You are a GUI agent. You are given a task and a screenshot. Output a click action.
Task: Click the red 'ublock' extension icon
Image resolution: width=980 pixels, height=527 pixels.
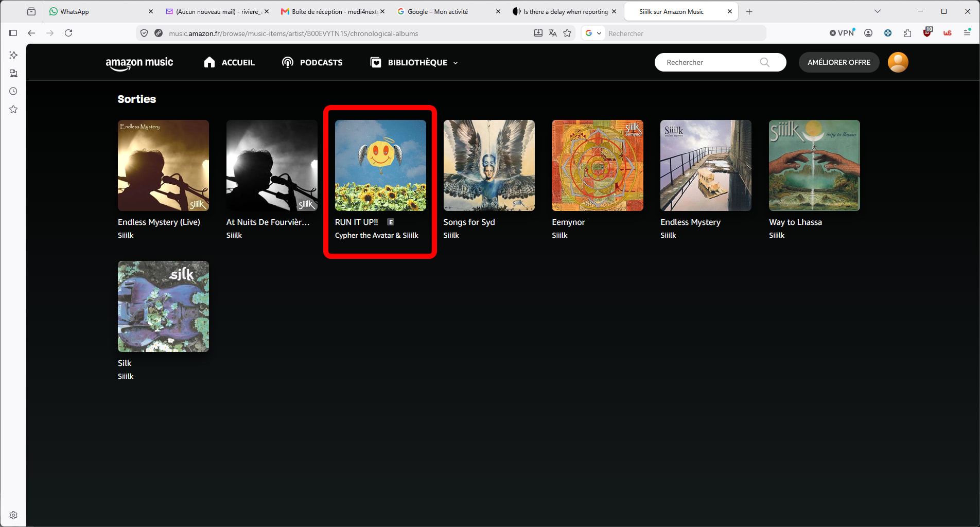pos(948,33)
